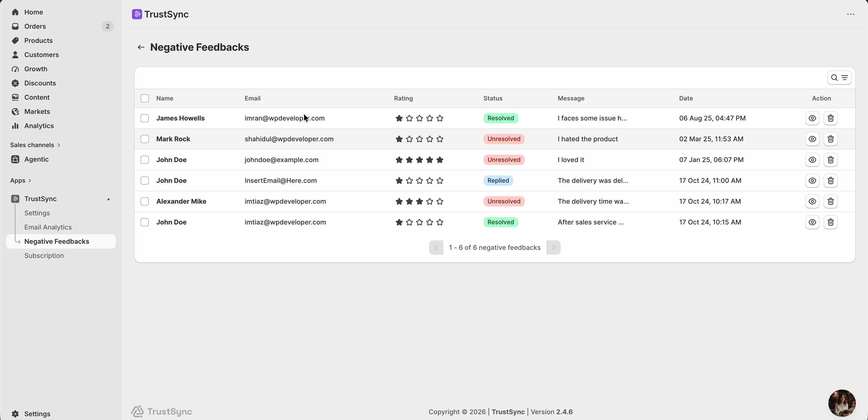Check the James Howells row checkbox
Viewport: 868px width, 420px height.
coord(145,118)
